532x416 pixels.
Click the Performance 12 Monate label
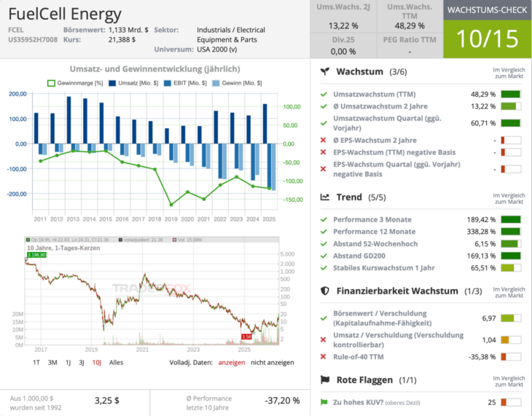coord(375,232)
